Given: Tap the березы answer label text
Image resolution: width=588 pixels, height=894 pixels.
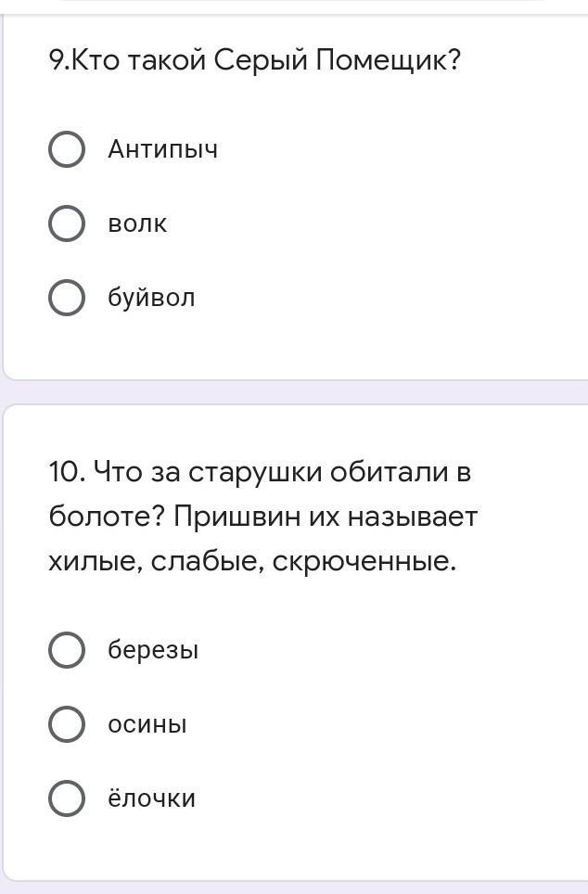Looking at the screenshot, I should tap(153, 650).
